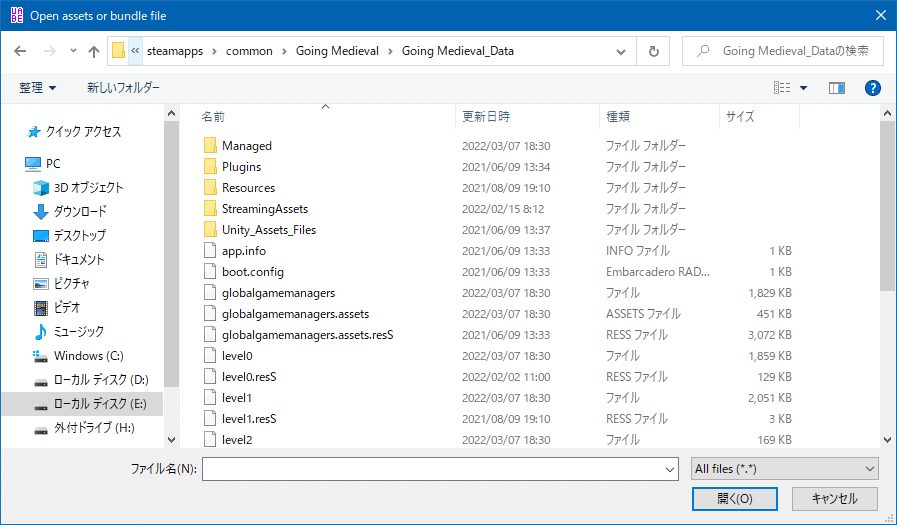This screenshot has width=897, height=525.
Task: Click the file list scroll down arrow
Action: 887,440
